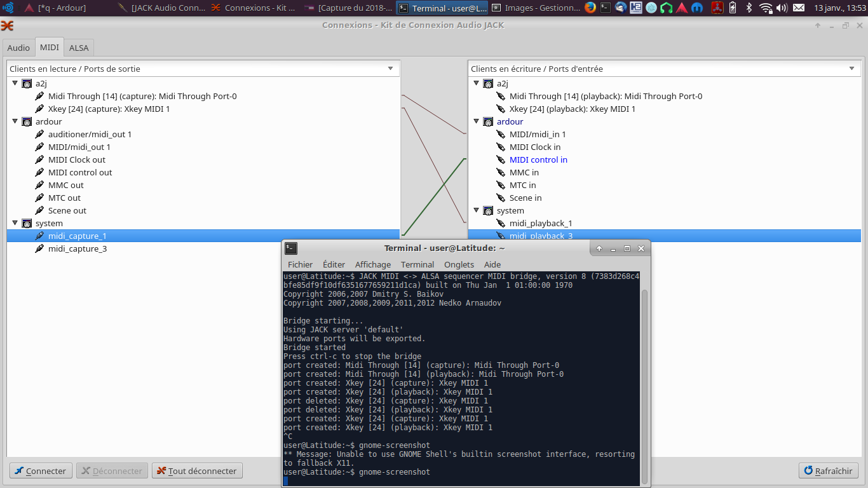Click the a2j client icon in input ports list
This screenshot has height=488, width=868.
[488, 83]
